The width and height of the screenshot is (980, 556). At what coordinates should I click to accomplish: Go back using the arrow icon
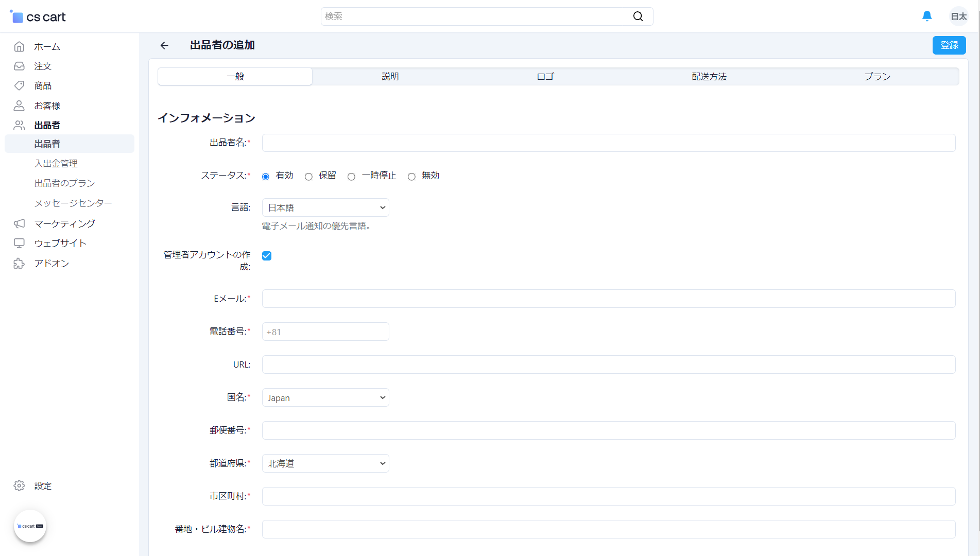(164, 45)
